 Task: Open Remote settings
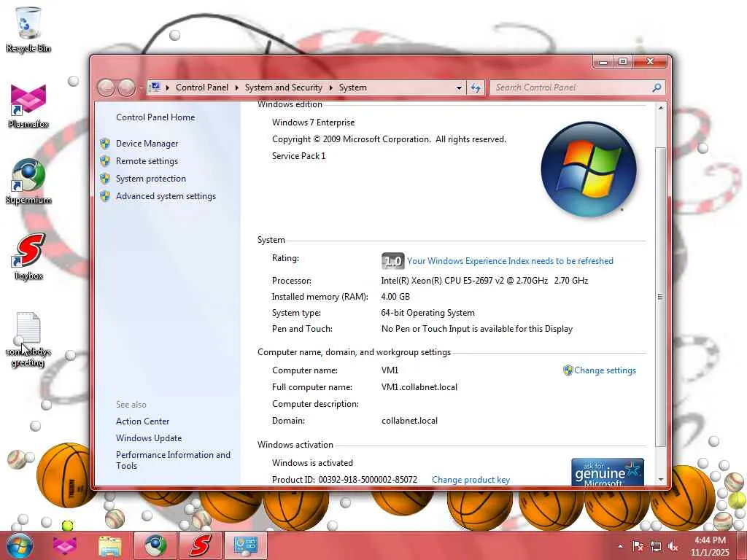pyautogui.click(x=147, y=161)
